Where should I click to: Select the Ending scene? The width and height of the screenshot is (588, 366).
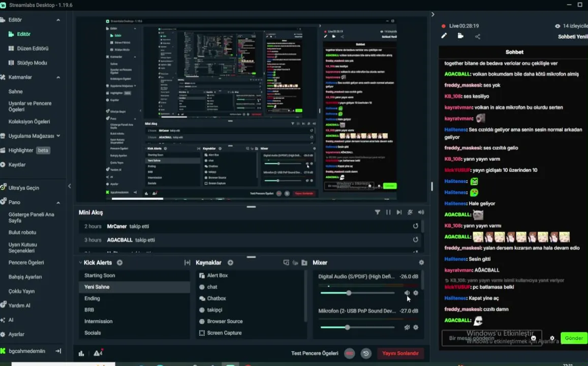[x=134, y=298]
